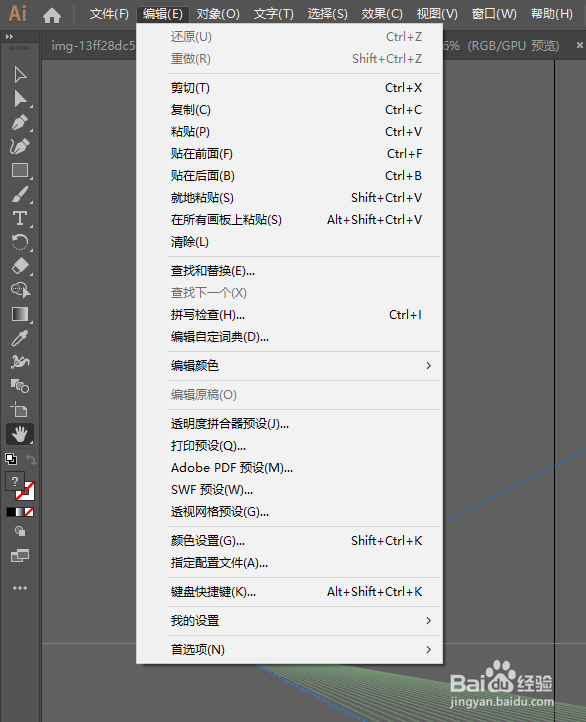Click the Illustrator Ai logo
The width and height of the screenshot is (586, 722).
pos(17,13)
